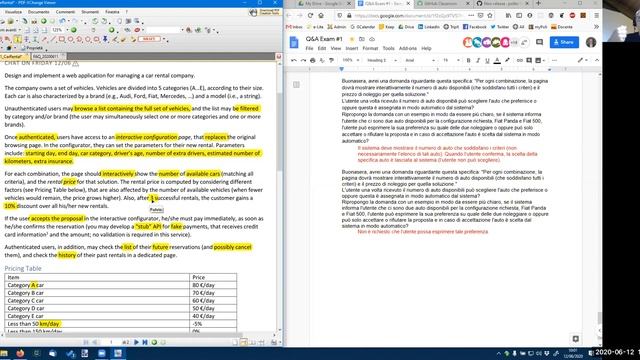Switch to the My Drive browser tab
Screen dimensions: 640x360
[x=324, y=3]
